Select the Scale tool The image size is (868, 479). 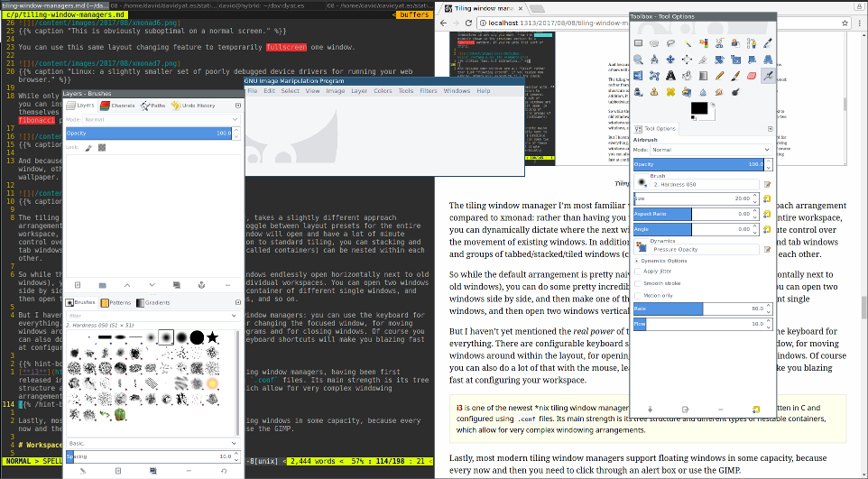coord(735,60)
